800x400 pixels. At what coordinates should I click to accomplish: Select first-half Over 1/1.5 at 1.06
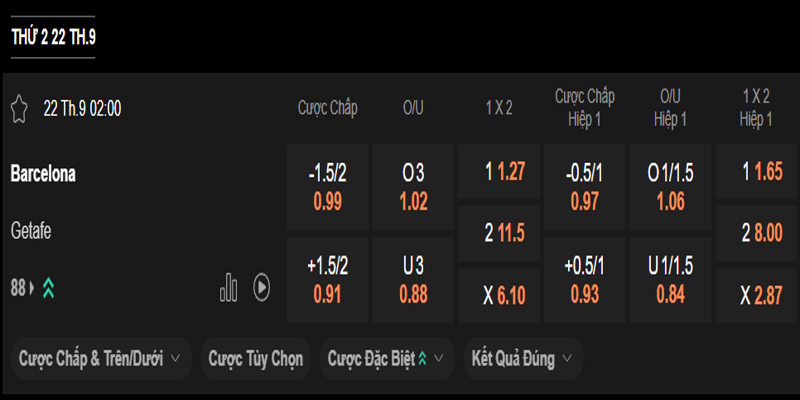point(670,187)
